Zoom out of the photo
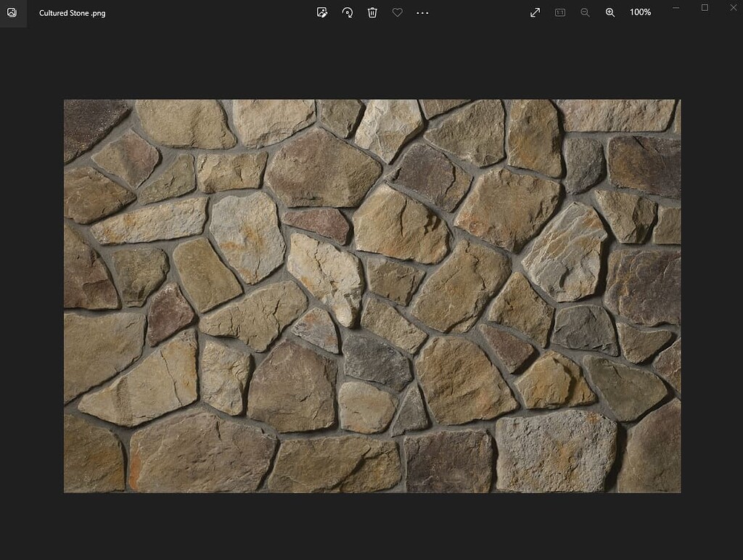Viewport: 743px width, 560px height. tap(585, 12)
